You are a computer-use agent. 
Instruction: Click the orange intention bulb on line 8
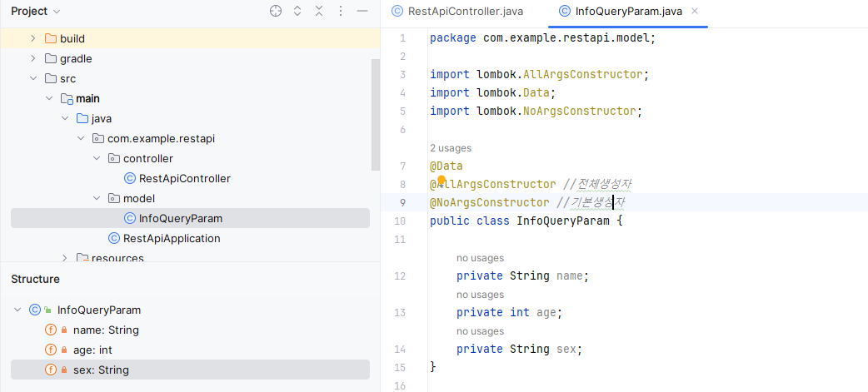pyautogui.click(x=441, y=180)
